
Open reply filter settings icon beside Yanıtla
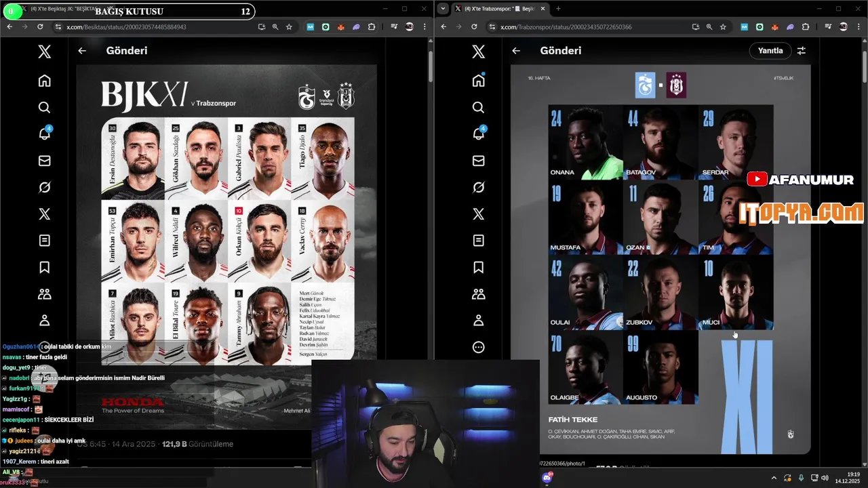click(x=801, y=51)
